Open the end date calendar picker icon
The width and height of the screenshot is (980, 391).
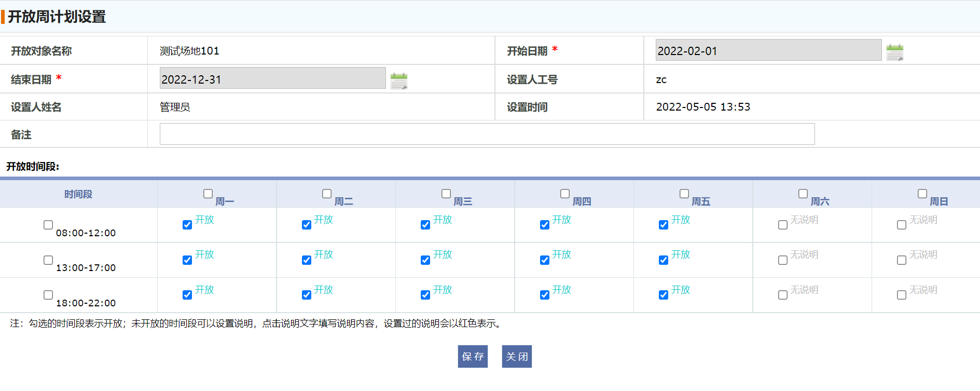(x=398, y=81)
